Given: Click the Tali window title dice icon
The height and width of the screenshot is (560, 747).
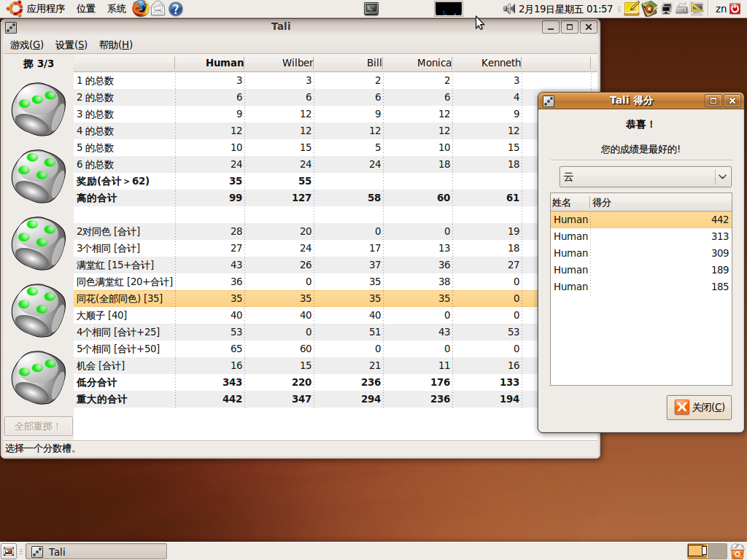Looking at the screenshot, I should click(11, 27).
